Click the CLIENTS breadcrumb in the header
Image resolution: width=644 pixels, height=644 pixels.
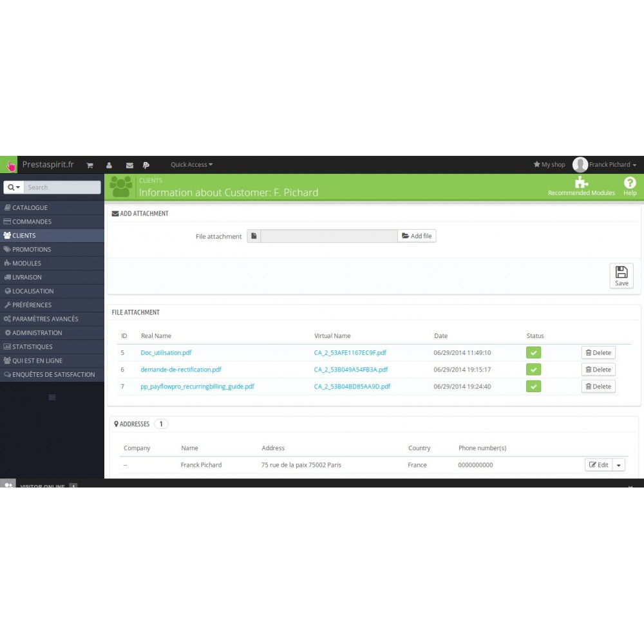[151, 181]
